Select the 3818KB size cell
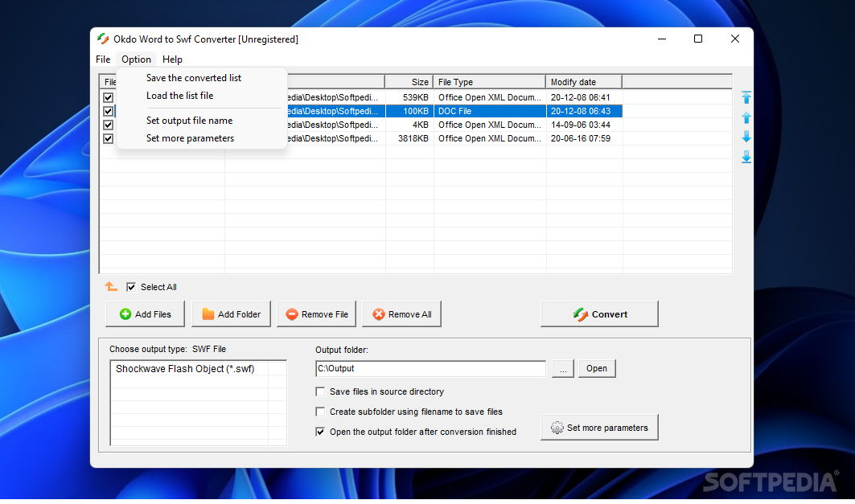855x504 pixels. click(x=409, y=138)
